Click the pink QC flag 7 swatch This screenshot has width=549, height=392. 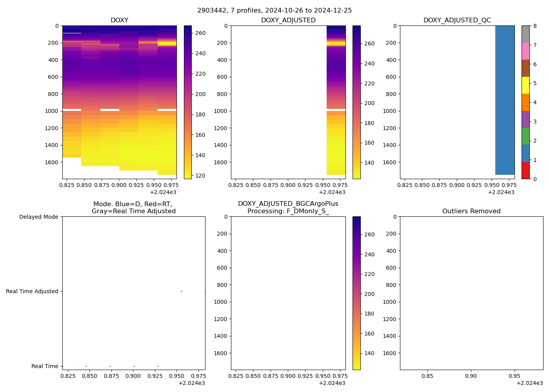coord(525,51)
